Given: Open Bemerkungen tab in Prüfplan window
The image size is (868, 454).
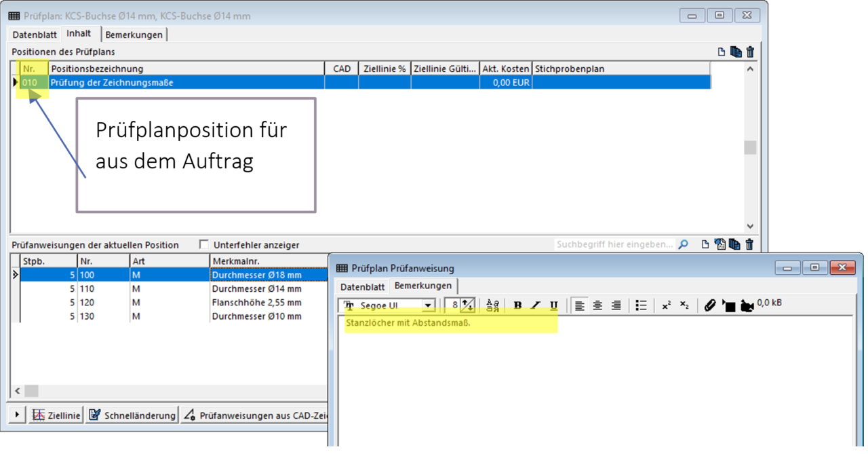Looking at the screenshot, I should (134, 35).
